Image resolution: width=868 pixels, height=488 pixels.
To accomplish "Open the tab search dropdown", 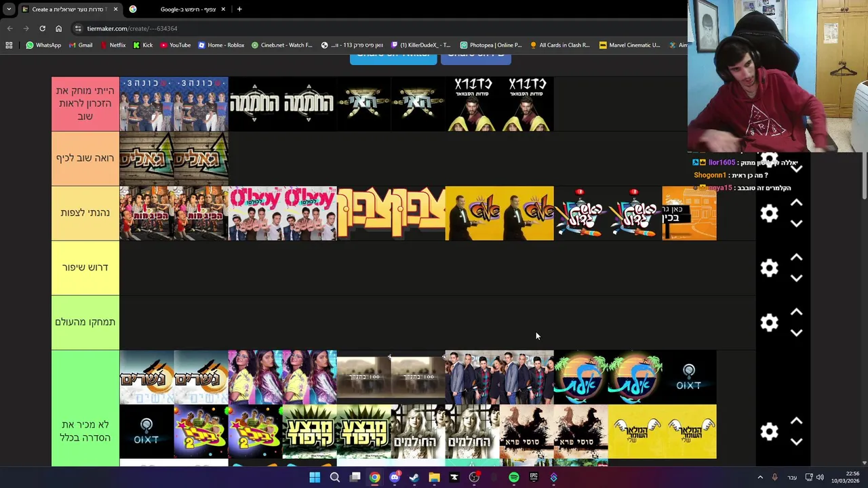I will point(9,9).
